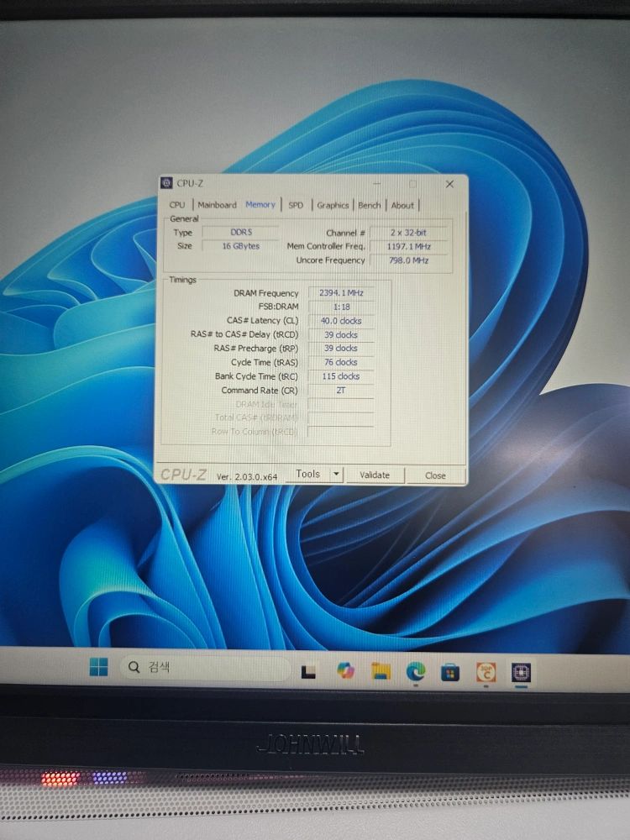The width and height of the screenshot is (630, 840).
Task: Click the 76 clocks tRAS value
Action: (341, 362)
